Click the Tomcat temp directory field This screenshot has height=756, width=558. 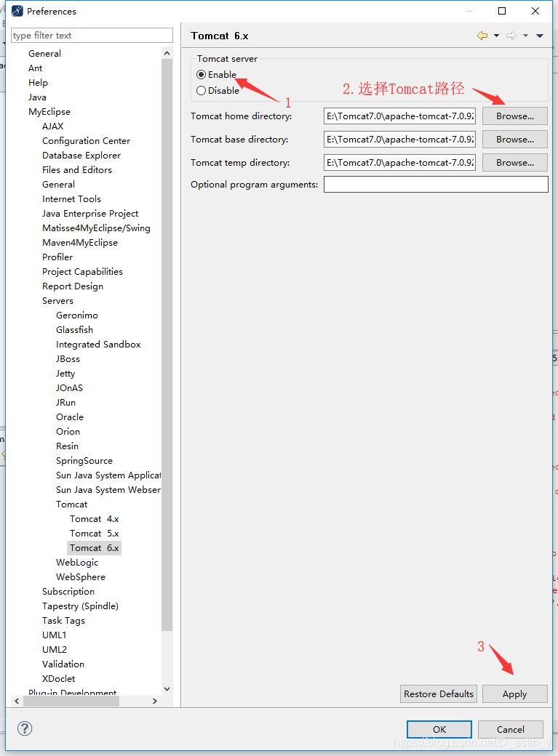tap(399, 163)
